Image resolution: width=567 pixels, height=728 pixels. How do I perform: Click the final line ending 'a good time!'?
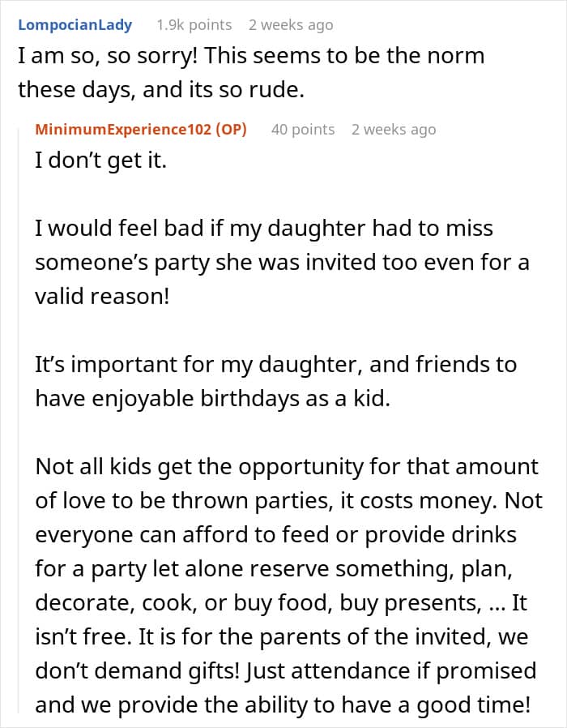click(x=282, y=704)
